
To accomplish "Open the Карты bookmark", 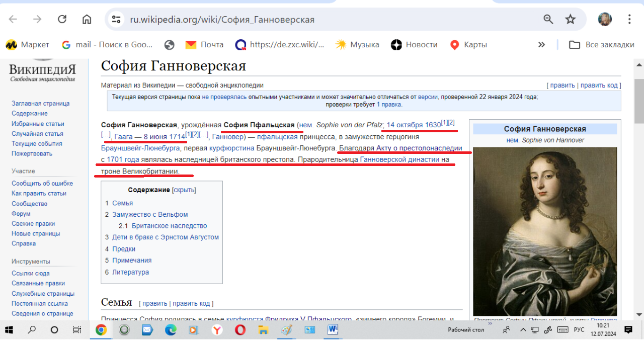I will (468, 45).
